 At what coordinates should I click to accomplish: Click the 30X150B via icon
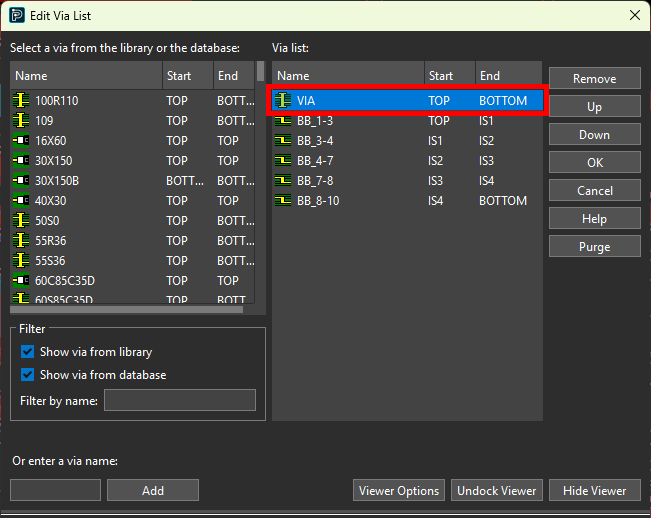pyautogui.click(x=22, y=181)
